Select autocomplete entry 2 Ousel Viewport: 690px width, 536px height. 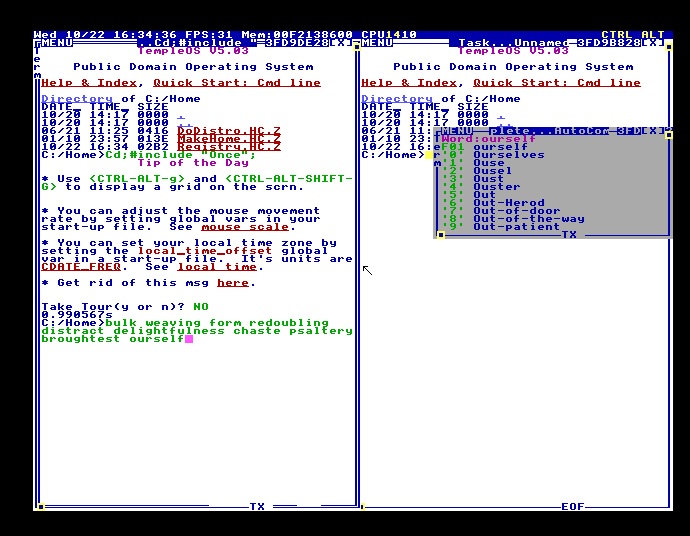pyautogui.click(x=477, y=171)
